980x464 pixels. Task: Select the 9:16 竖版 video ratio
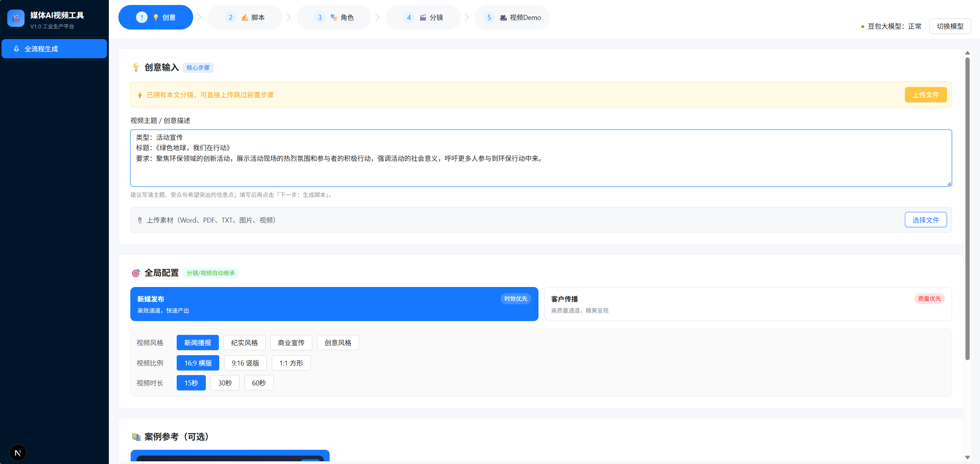click(245, 363)
